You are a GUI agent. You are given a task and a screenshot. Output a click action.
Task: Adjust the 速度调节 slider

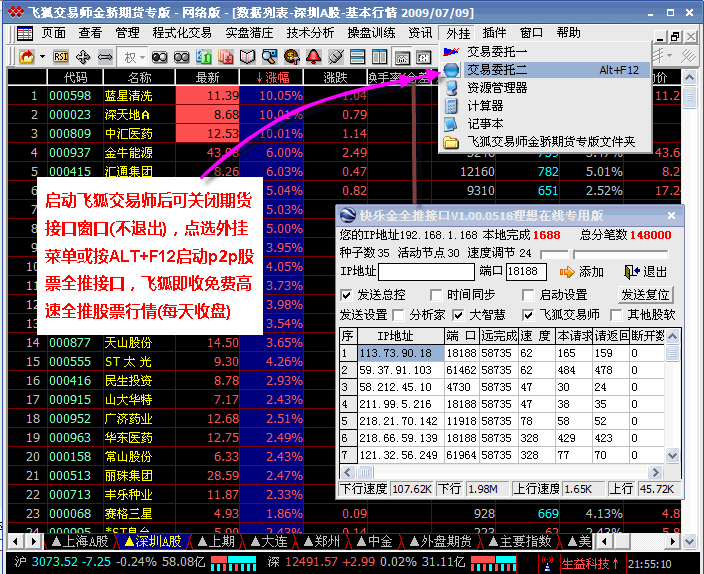click(x=604, y=254)
